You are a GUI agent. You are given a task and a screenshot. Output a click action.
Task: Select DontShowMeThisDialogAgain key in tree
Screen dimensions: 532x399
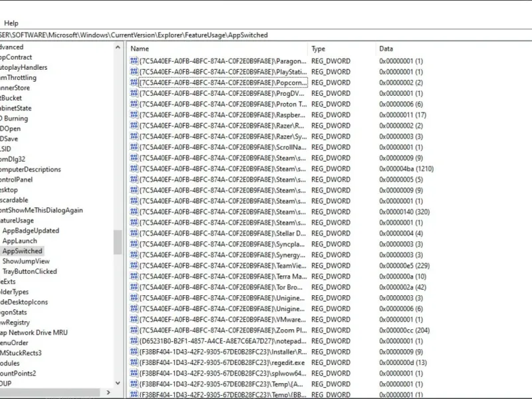click(x=41, y=210)
